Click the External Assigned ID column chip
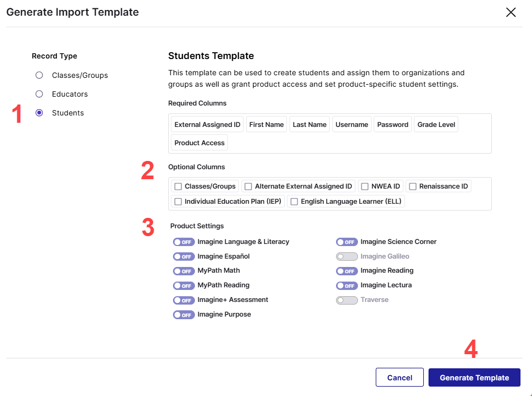This screenshot has height=396, width=532. coord(207,124)
